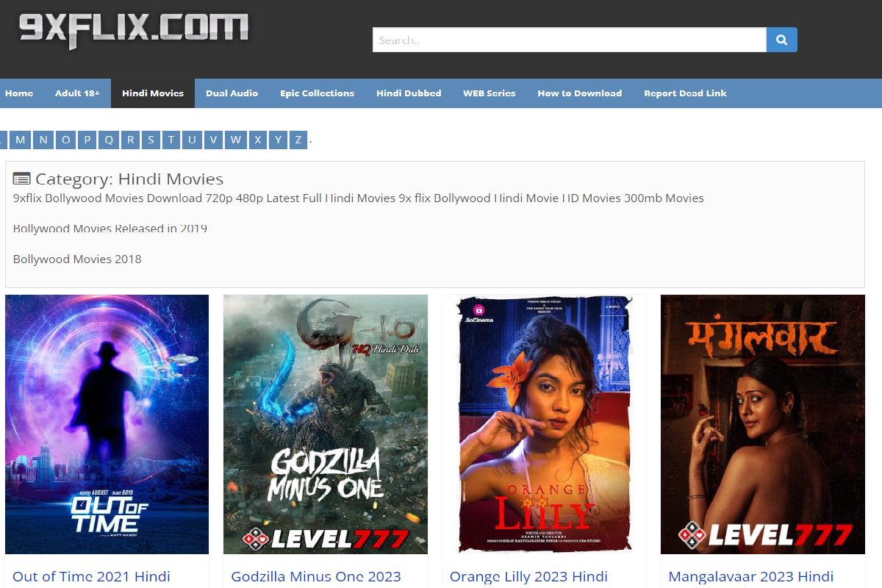Click the Mangalavaar 2023 Hindi title link
Viewport: 882px width, 588px height.
tap(750, 576)
